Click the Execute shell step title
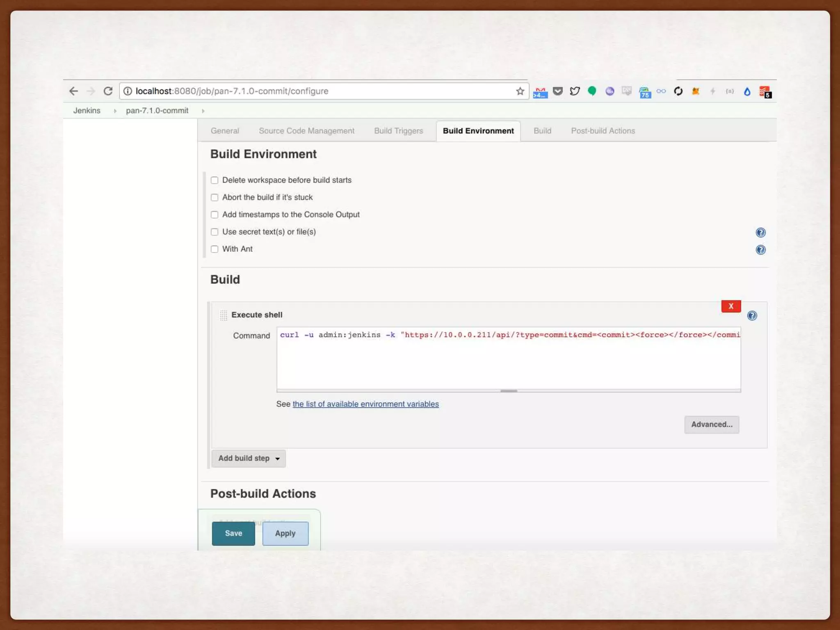This screenshot has height=630, width=840. pyautogui.click(x=257, y=315)
